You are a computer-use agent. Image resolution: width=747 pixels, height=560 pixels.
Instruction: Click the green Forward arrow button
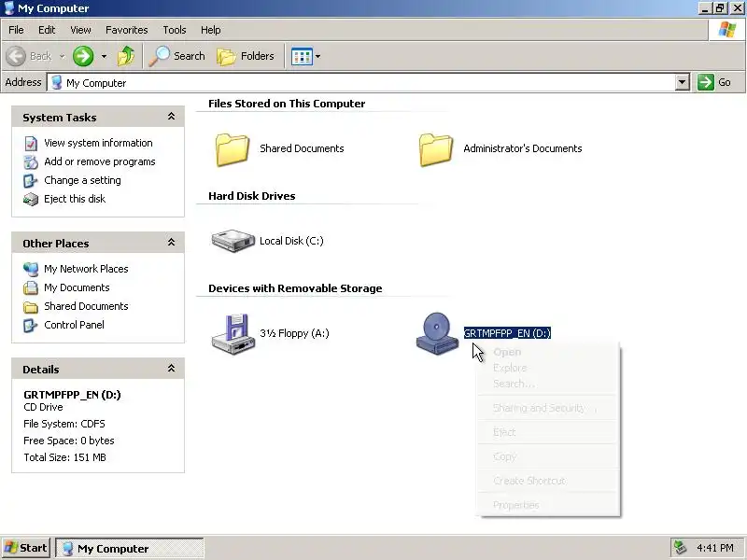pos(83,56)
